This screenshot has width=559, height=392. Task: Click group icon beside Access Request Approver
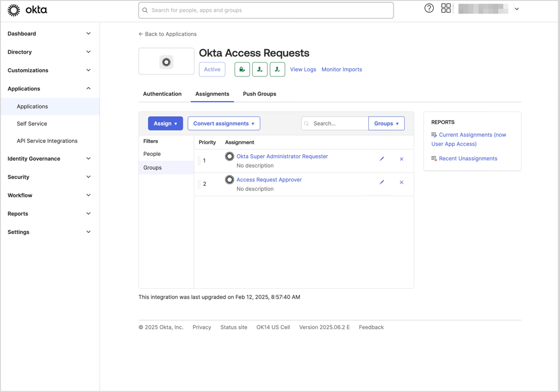(x=230, y=180)
